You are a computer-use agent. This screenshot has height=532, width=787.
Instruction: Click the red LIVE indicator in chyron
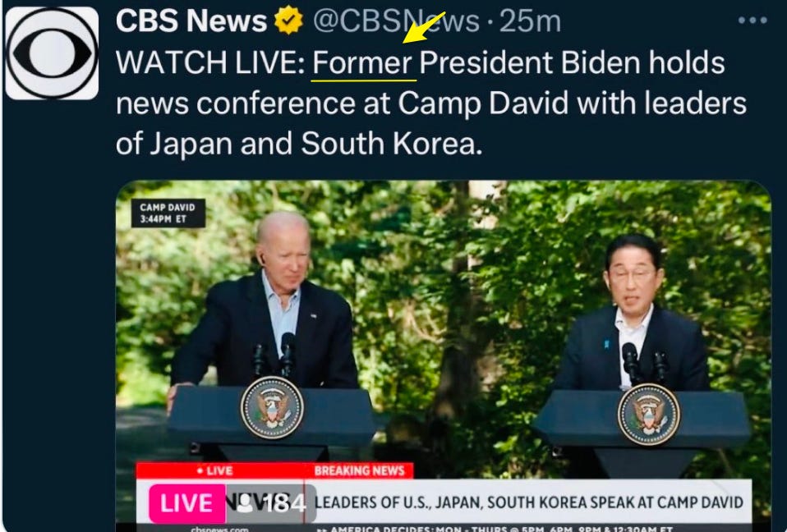click(x=214, y=470)
